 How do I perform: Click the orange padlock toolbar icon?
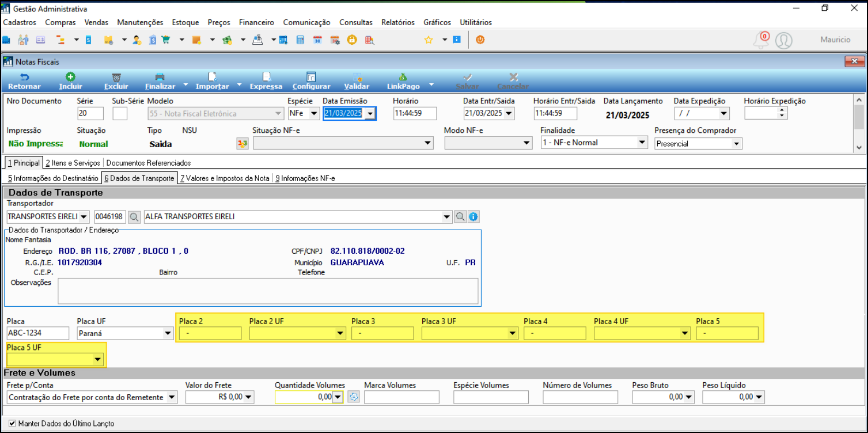[352, 40]
